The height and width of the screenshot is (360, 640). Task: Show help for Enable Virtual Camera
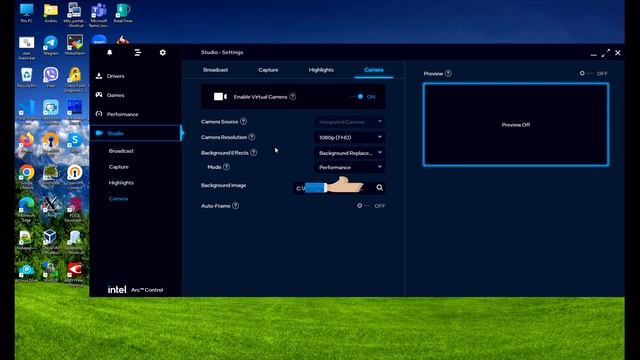tap(293, 97)
